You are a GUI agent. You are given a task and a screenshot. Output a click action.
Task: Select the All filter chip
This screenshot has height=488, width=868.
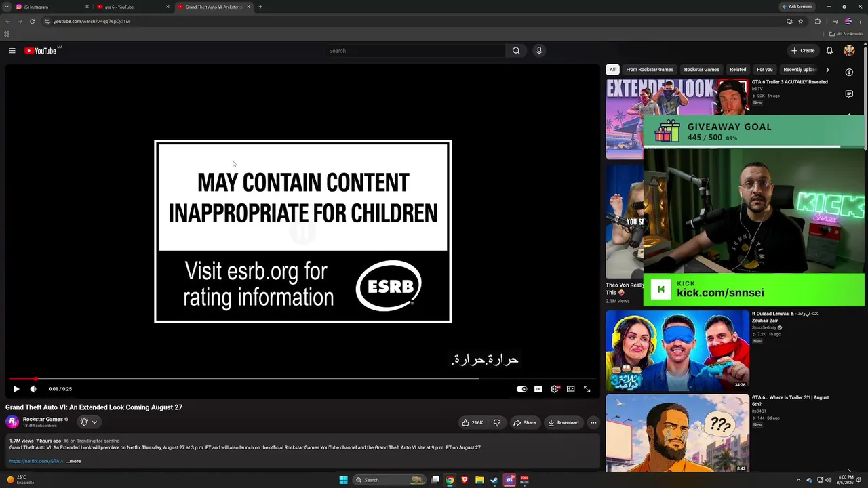(x=612, y=70)
